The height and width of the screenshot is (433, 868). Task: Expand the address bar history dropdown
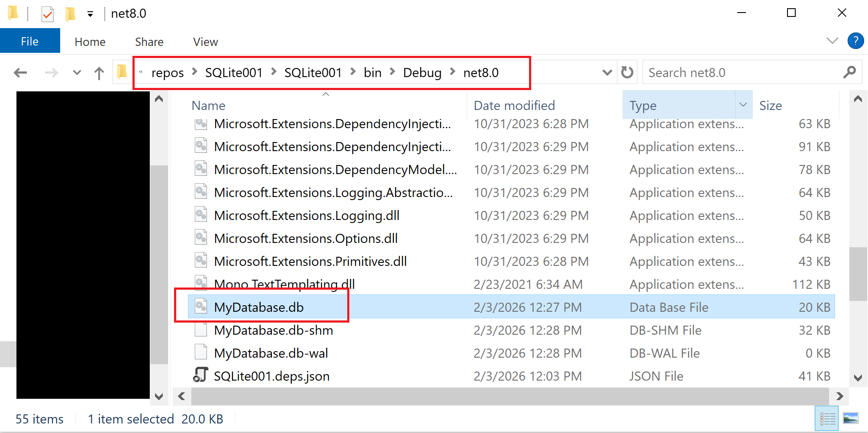click(607, 73)
